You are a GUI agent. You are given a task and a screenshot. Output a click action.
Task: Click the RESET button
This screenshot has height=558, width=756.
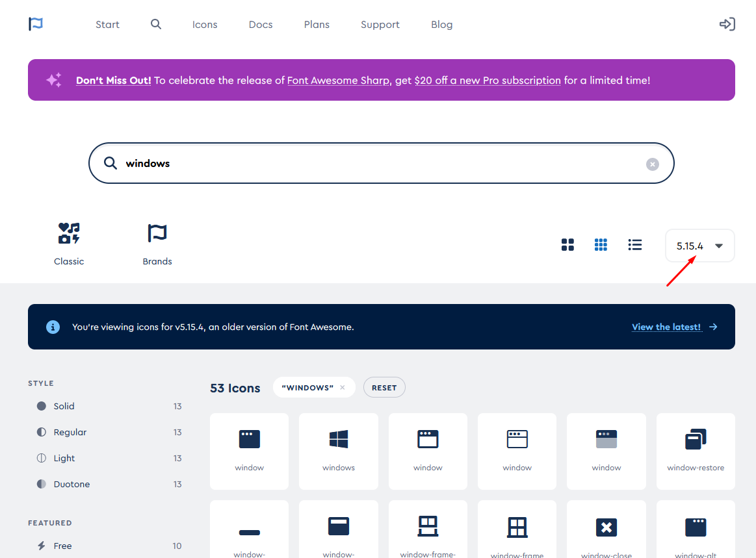click(384, 387)
